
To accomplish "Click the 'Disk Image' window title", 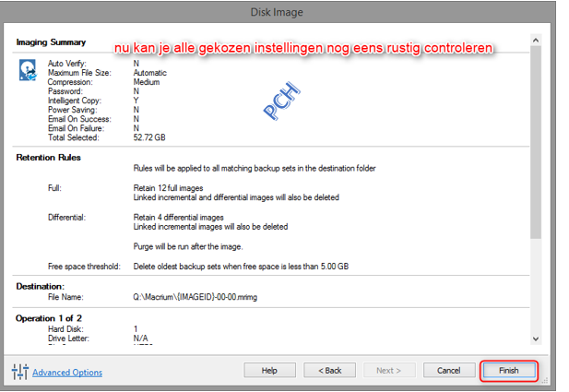I will click(277, 12).
